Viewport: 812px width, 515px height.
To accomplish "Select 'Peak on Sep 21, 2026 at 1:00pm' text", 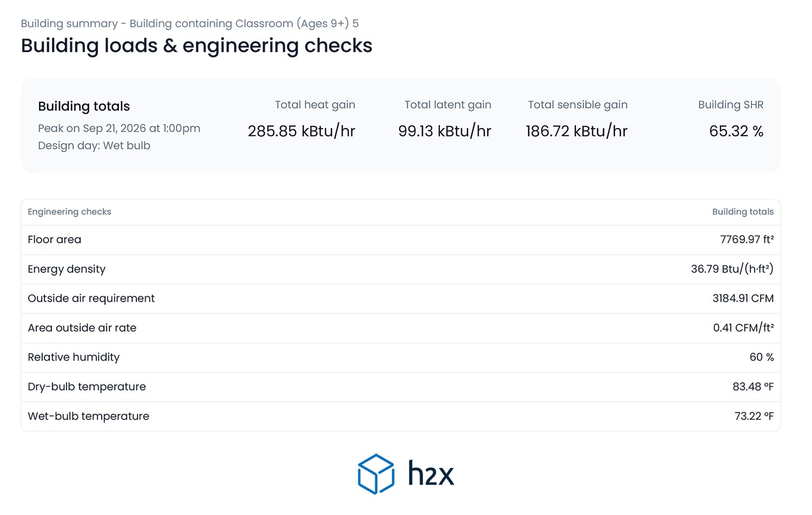I will coord(119,128).
